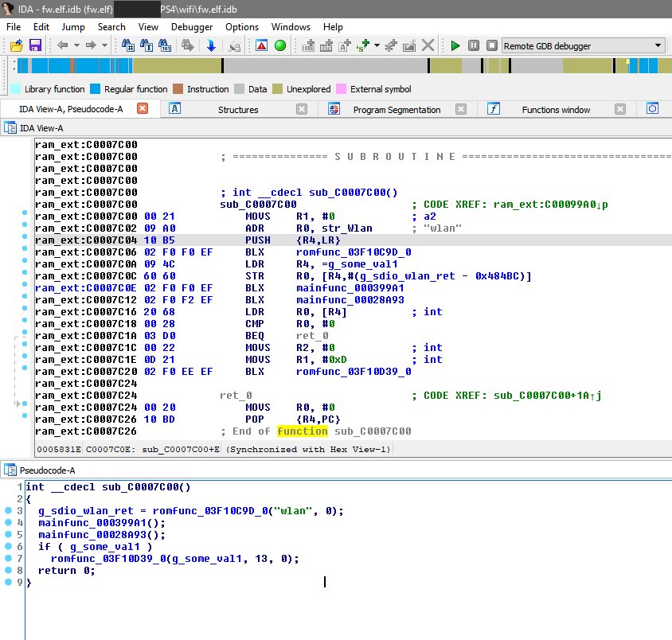Close the IDA View-A, Pseudocode-A tab
The height and width of the screenshot is (640, 672).
point(143,109)
